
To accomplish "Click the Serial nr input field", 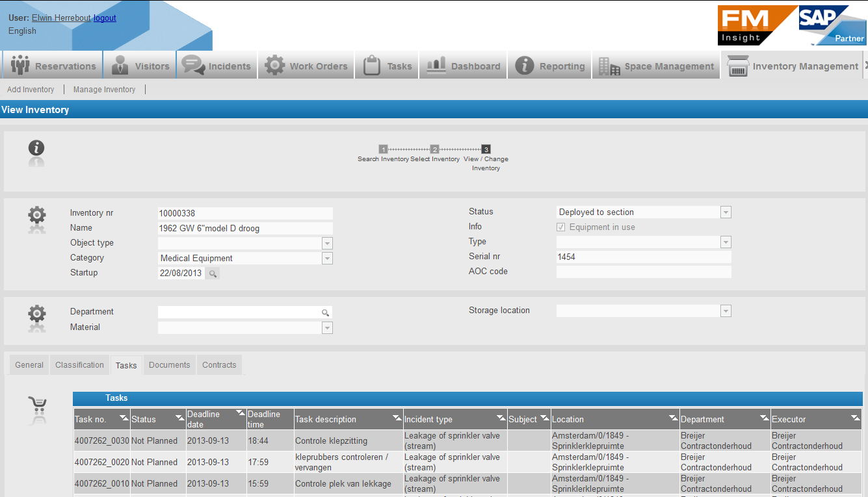I will (x=643, y=257).
